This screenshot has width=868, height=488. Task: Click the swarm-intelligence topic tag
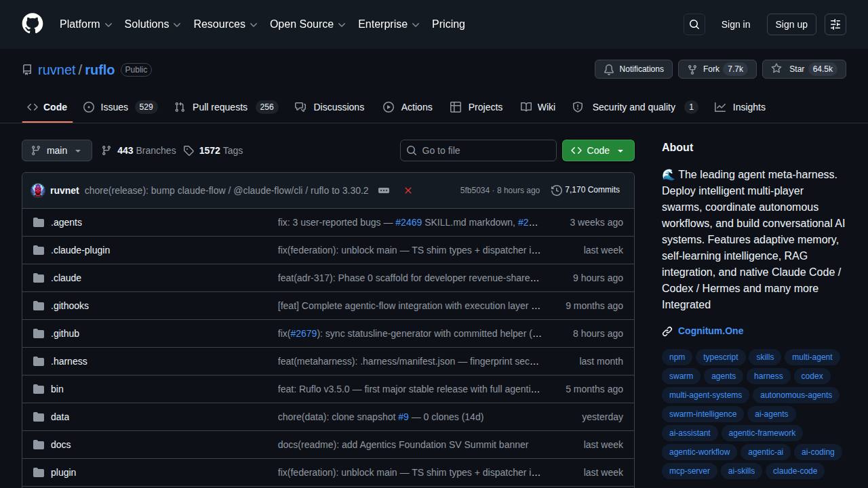(703, 414)
